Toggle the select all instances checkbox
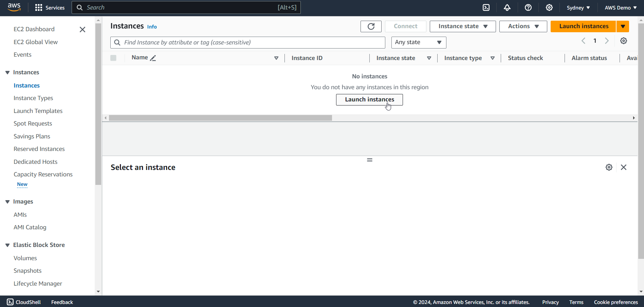The height and width of the screenshot is (307, 644). pos(113,58)
